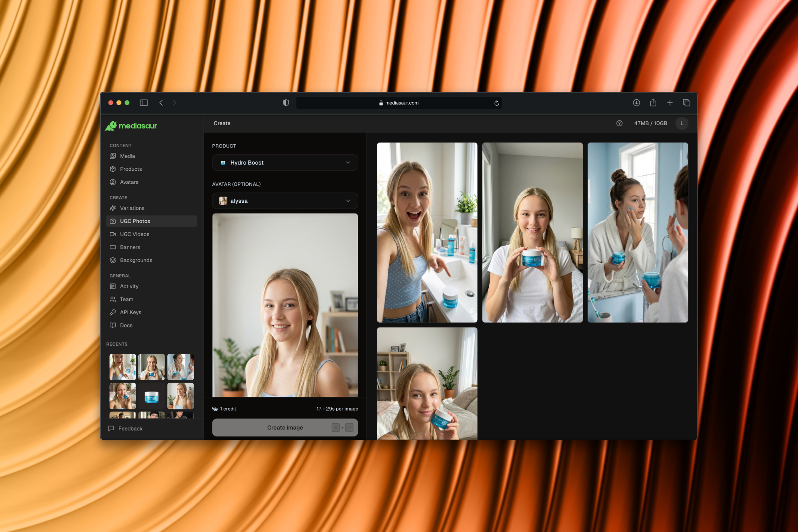Open UGC Videos in sidebar
This screenshot has width=798, height=532.
[x=134, y=234]
